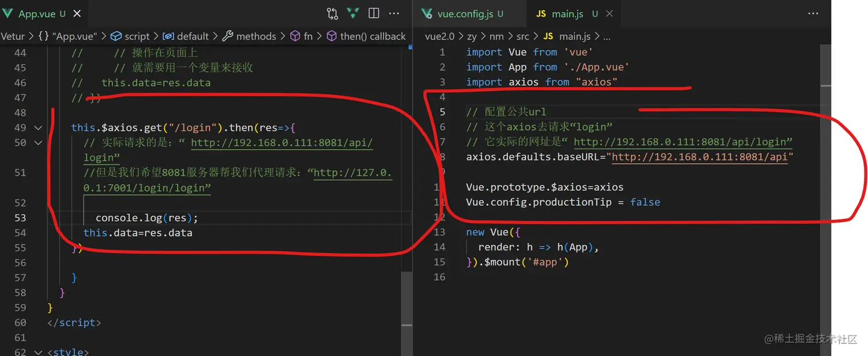Click line number 53 in App.vue gutter
This screenshot has height=356, width=868.
click(20, 218)
